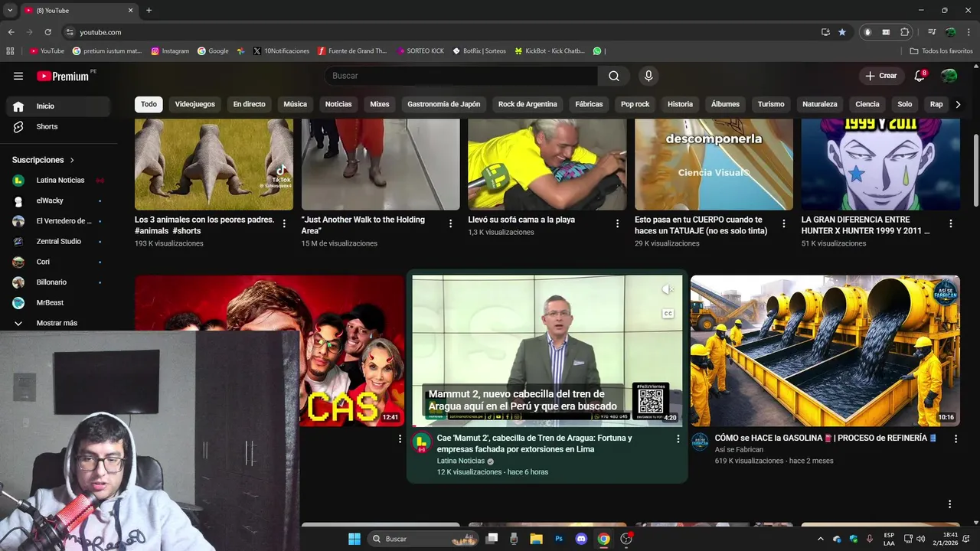
Task: Open the Chrome apps grid bookmark icon
Action: 10,51
